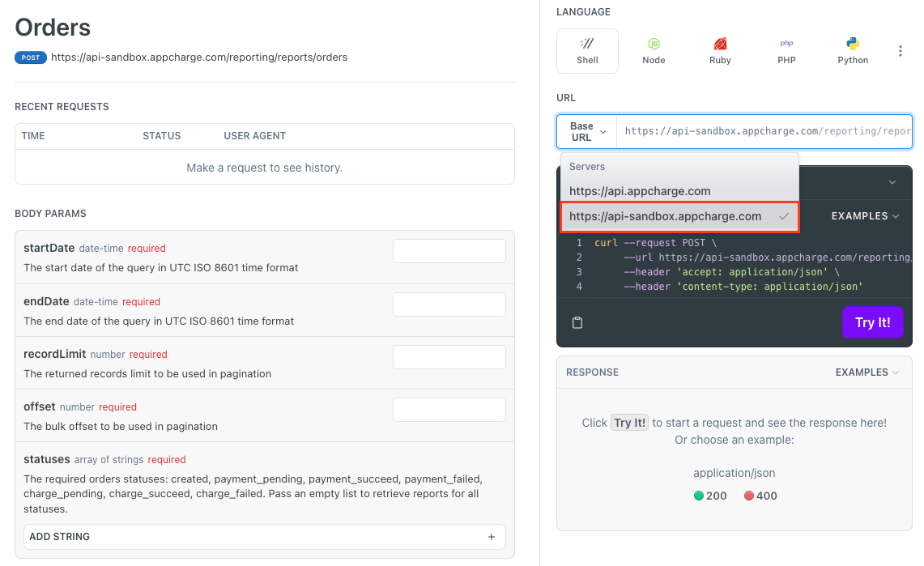Copy the curl snippet with clipboard icon
Image resolution: width=924 pixels, height=566 pixels.
tap(577, 322)
